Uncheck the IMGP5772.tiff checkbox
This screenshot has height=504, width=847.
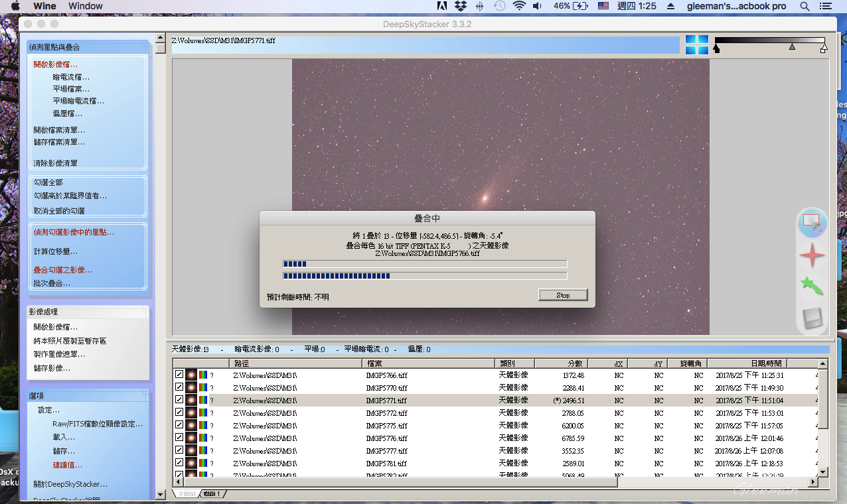(179, 412)
